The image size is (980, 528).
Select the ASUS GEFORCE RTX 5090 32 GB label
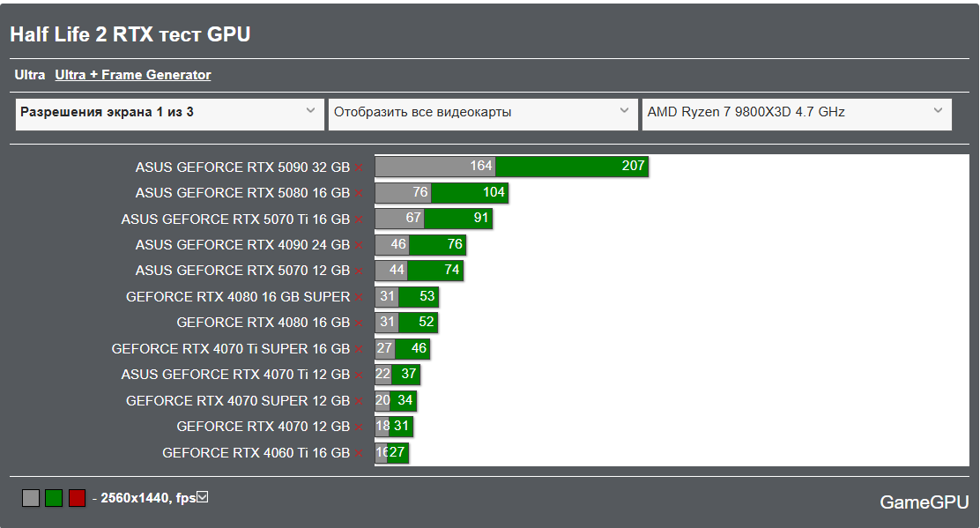click(242, 167)
